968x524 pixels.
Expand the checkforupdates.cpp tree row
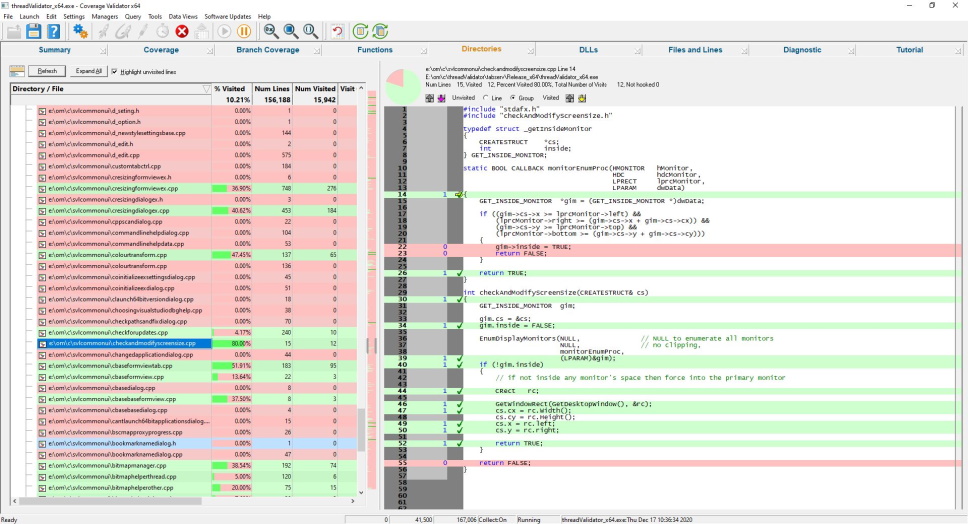click(x=42, y=333)
